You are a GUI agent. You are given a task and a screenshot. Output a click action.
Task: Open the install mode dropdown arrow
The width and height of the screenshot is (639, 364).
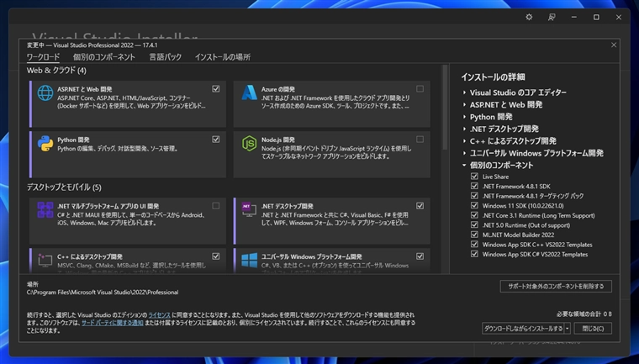pos(568,329)
